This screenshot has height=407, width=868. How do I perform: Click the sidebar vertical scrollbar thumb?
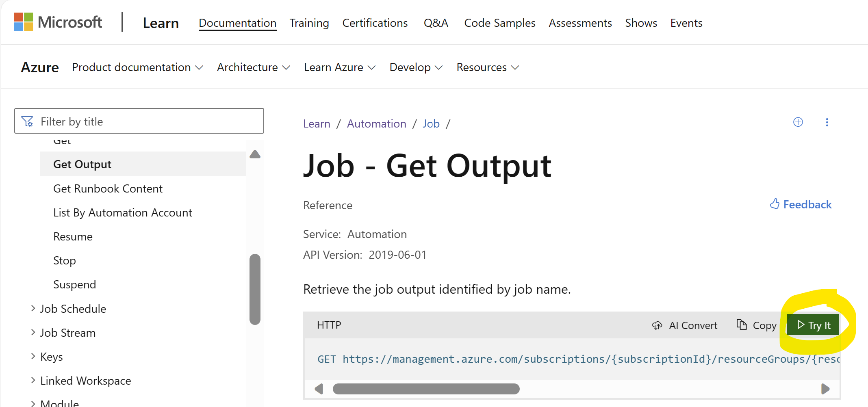tap(255, 289)
